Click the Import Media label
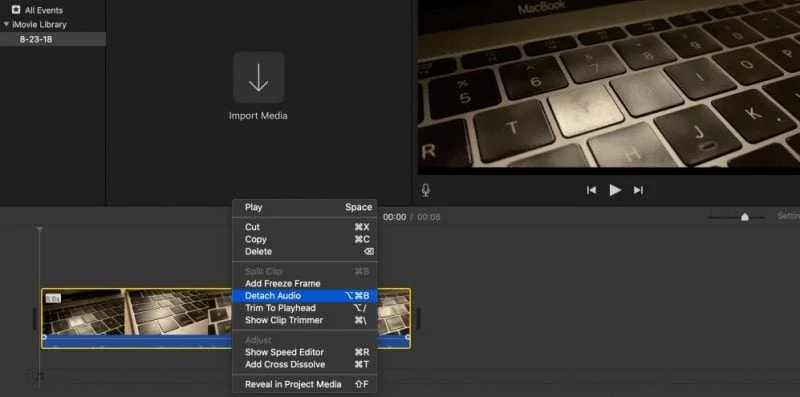This screenshot has height=397, width=800. 258,116
